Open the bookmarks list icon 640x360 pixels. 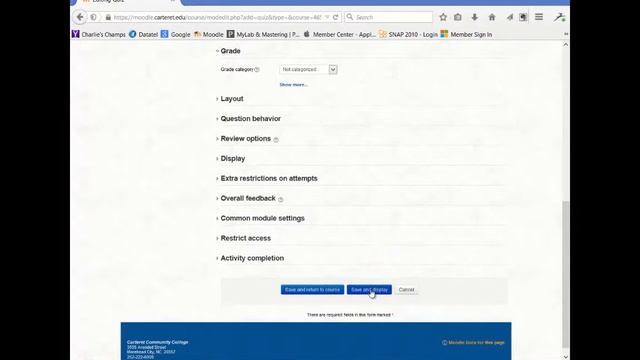pyautogui.click(x=458, y=17)
